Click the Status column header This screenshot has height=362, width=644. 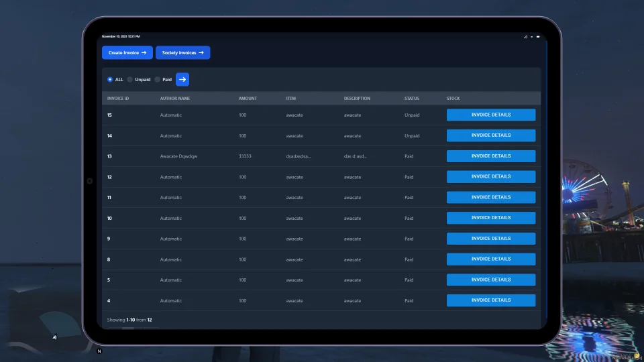[x=412, y=99]
